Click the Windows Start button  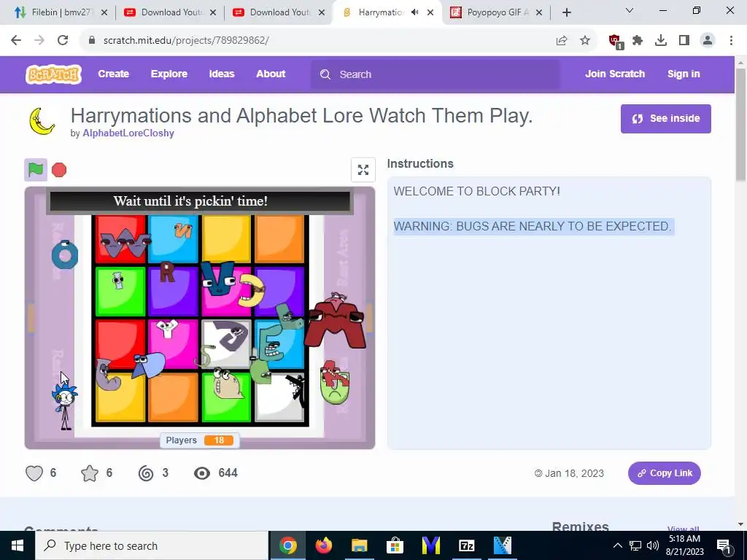tap(18, 545)
